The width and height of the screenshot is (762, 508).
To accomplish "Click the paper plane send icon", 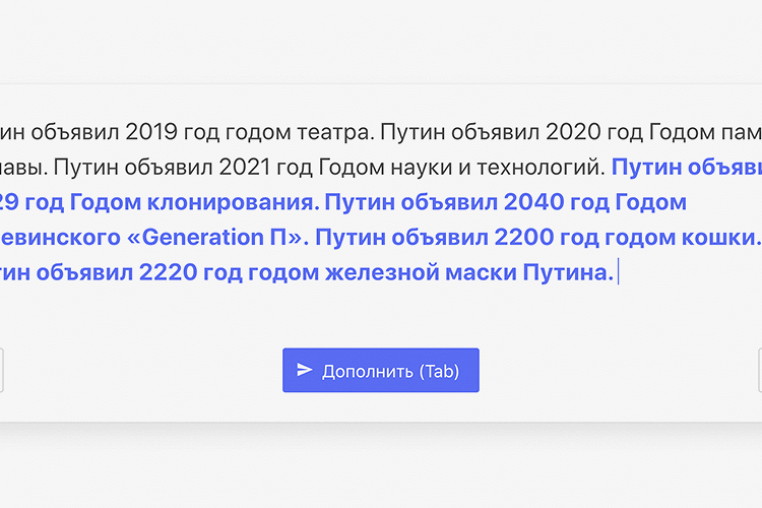I will [305, 370].
